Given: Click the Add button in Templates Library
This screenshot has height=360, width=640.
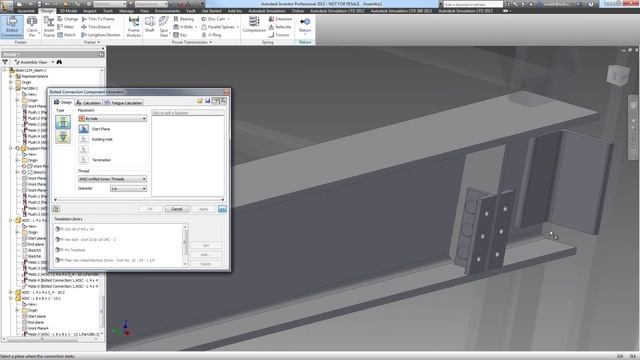Looking at the screenshot, I should (x=206, y=255).
